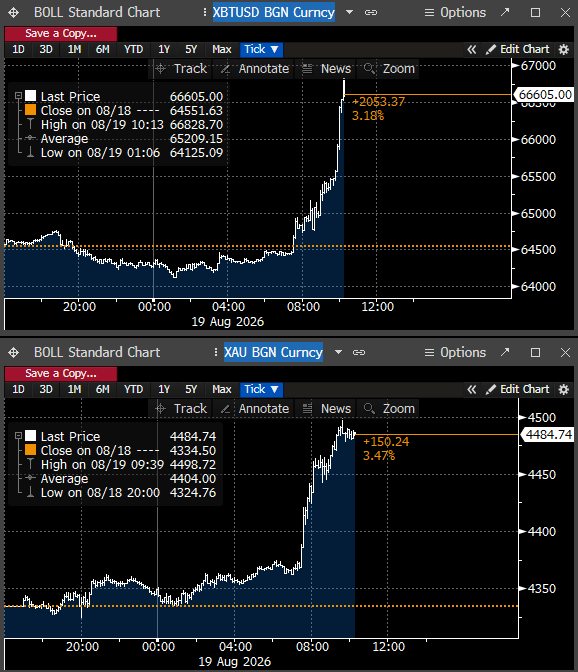Open dropdown arrow next to XBTUSD BGN Curncy
This screenshot has height=672, width=578.
tap(350, 12)
